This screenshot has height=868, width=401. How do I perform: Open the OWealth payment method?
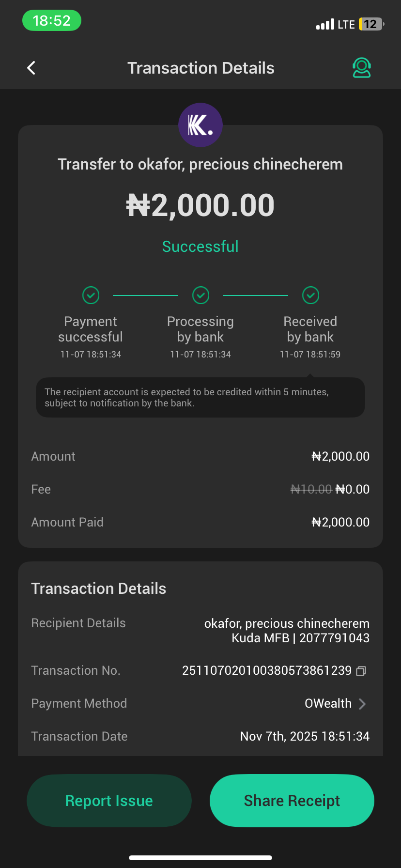click(328, 704)
